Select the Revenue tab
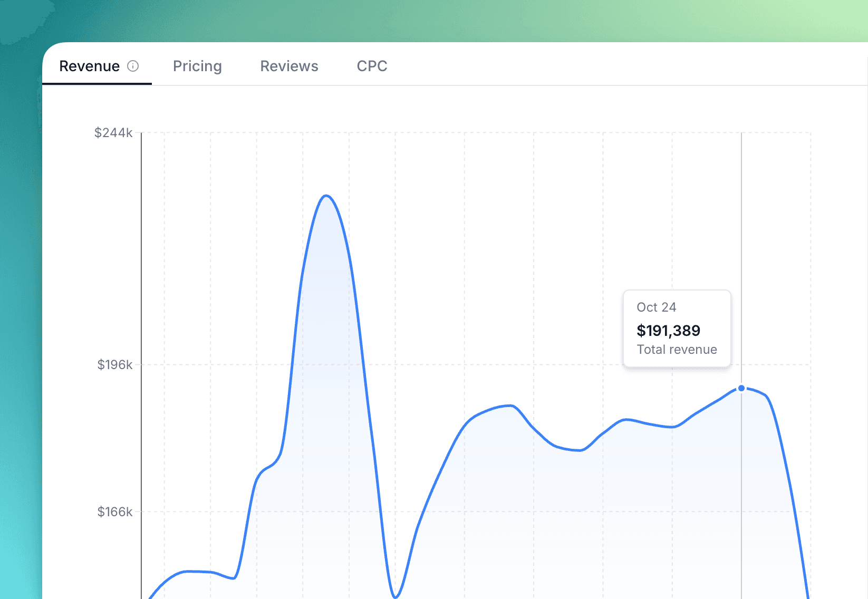 tap(89, 66)
